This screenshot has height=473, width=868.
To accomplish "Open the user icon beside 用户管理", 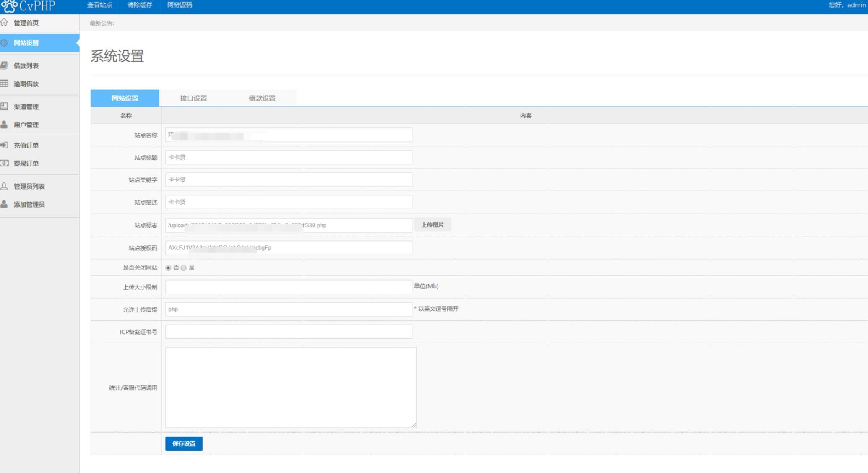I will 4,125.
